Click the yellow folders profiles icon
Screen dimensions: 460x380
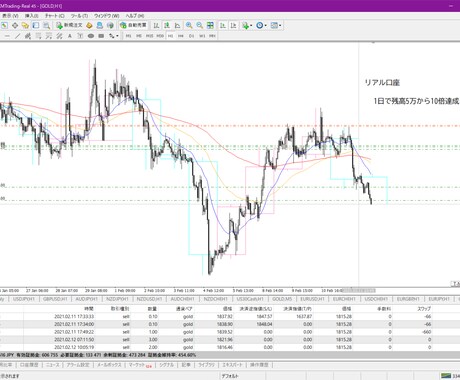(x=25, y=25)
